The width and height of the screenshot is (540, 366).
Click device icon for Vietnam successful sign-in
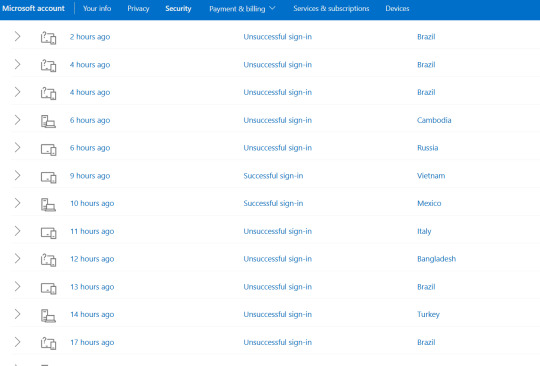[49, 177]
